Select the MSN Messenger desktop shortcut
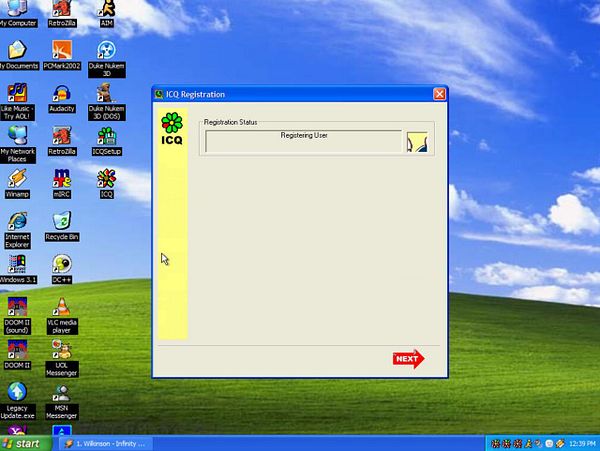The height and width of the screenshot is (451, 600). (x=62, y=401)
